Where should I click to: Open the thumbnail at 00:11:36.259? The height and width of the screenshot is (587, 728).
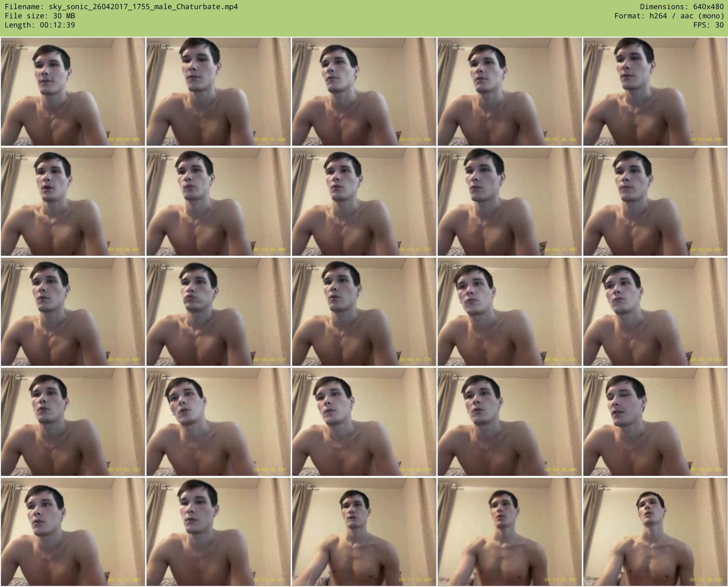coord(364,532)
